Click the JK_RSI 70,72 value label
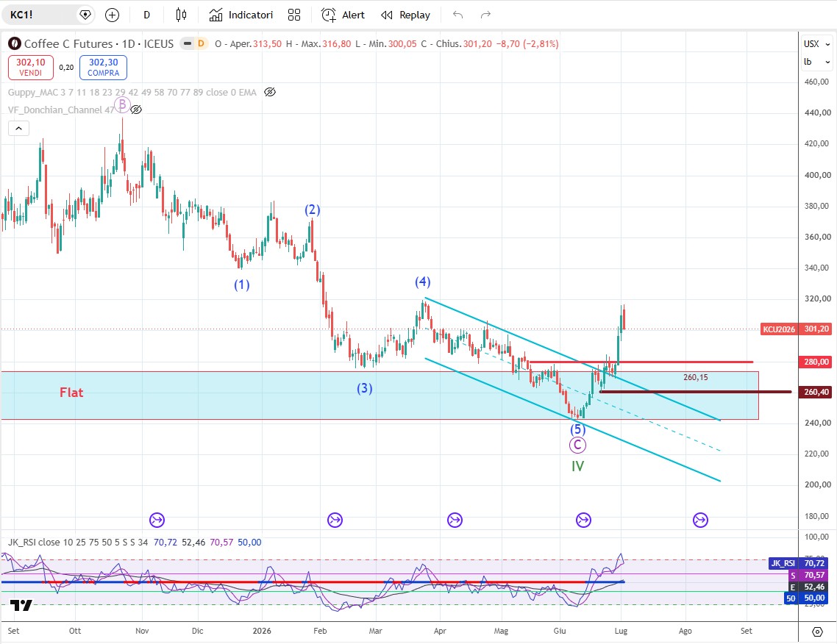Image resolution: width=837 pixels, height=644 pixels. (799, 563)
